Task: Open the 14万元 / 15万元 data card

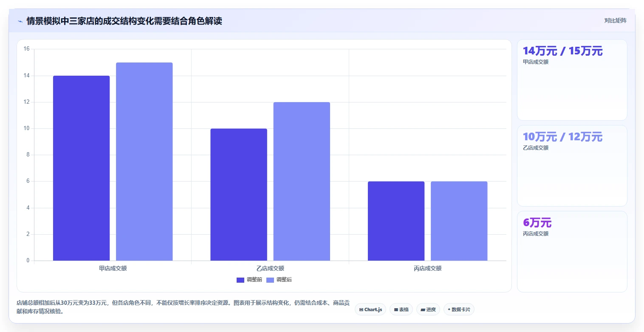Action: pos(572,80)
